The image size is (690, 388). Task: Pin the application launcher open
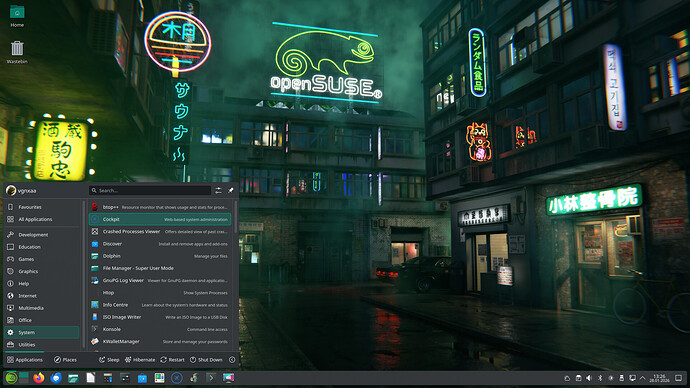point(231,190)
